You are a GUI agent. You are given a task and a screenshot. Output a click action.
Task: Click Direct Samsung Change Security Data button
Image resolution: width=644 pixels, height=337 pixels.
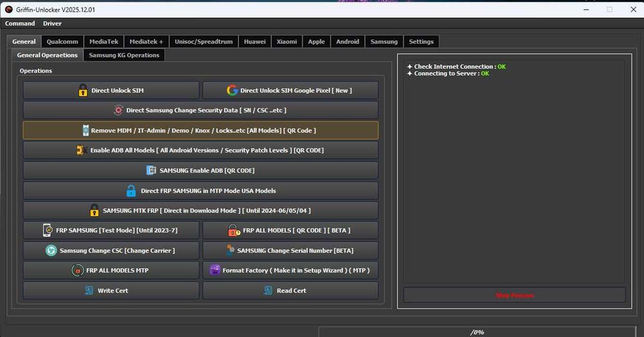coord(200,110)
